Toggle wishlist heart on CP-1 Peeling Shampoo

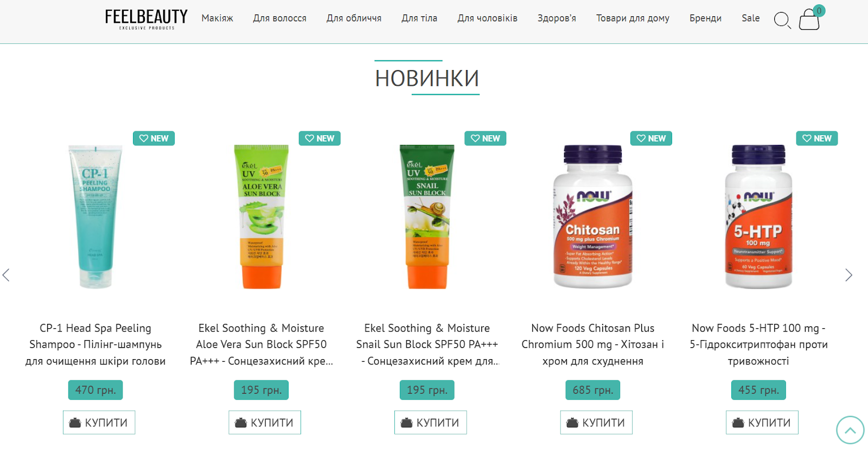pos(144,138)
